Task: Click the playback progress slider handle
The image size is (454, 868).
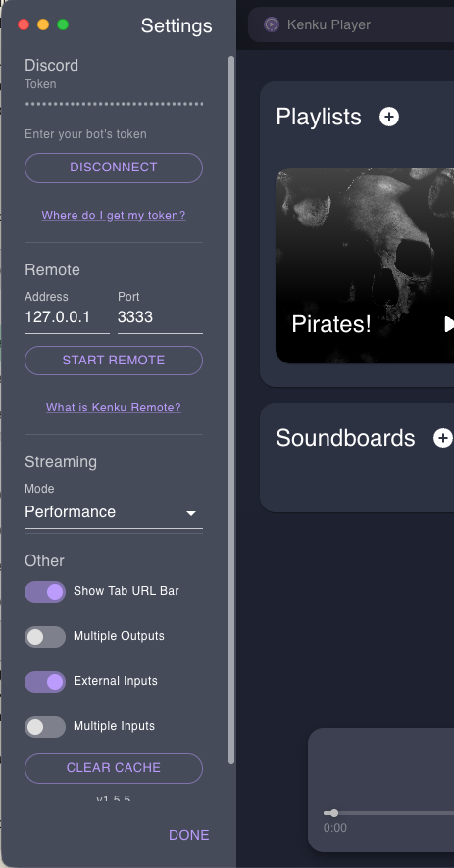Action: coord(333,813)
